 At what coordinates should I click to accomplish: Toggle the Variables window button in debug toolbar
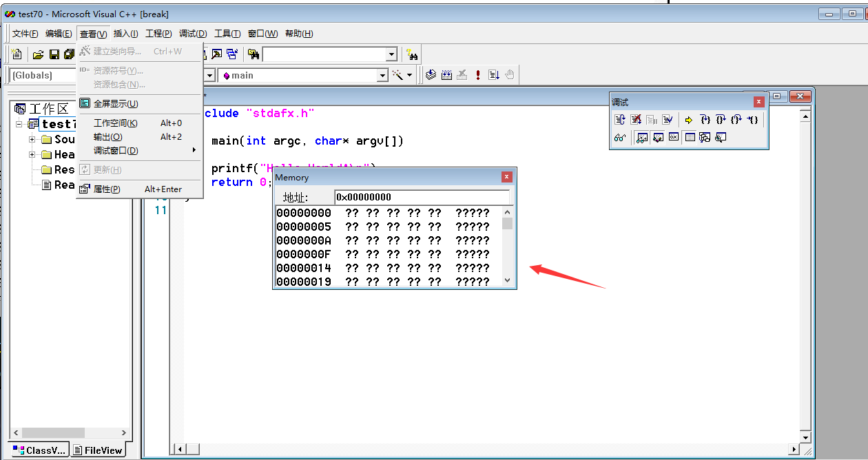click(x=658, y=138)
